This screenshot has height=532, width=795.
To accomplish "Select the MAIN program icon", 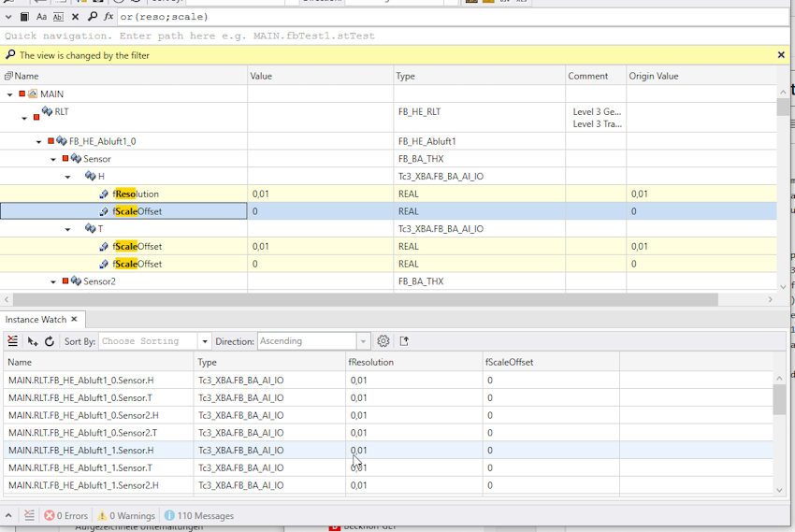I will click(x=33, y=93).
